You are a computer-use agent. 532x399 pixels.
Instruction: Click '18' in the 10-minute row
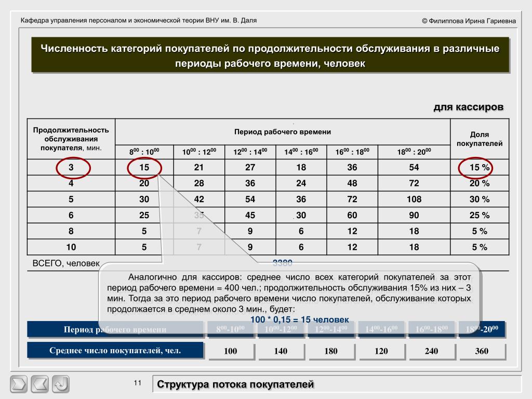coord(414,247)
